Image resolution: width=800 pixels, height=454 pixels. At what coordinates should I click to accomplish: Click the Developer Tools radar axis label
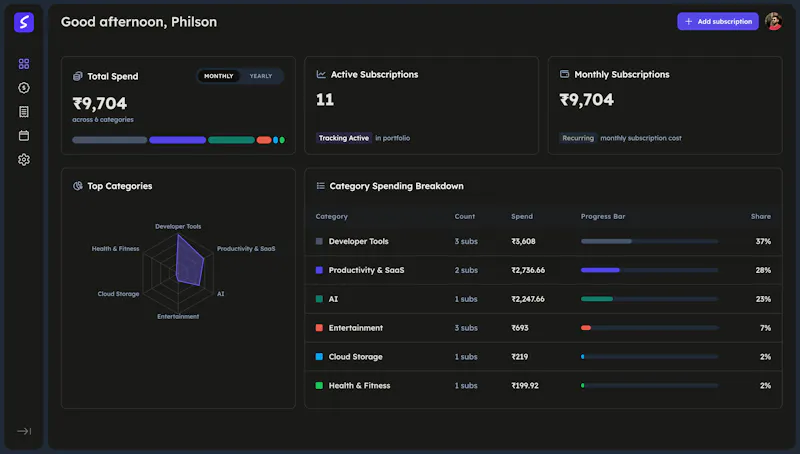[x=178, y=226]
